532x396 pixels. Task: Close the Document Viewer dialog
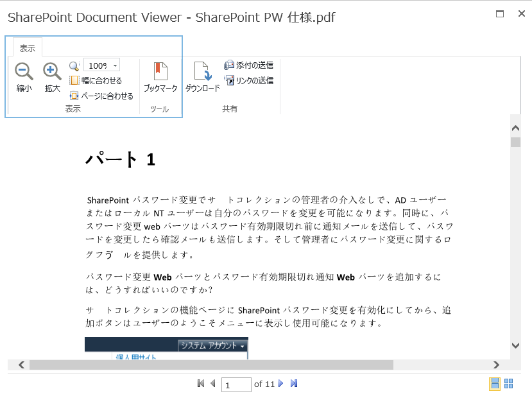pyautogui.click(x=522, y=13)
